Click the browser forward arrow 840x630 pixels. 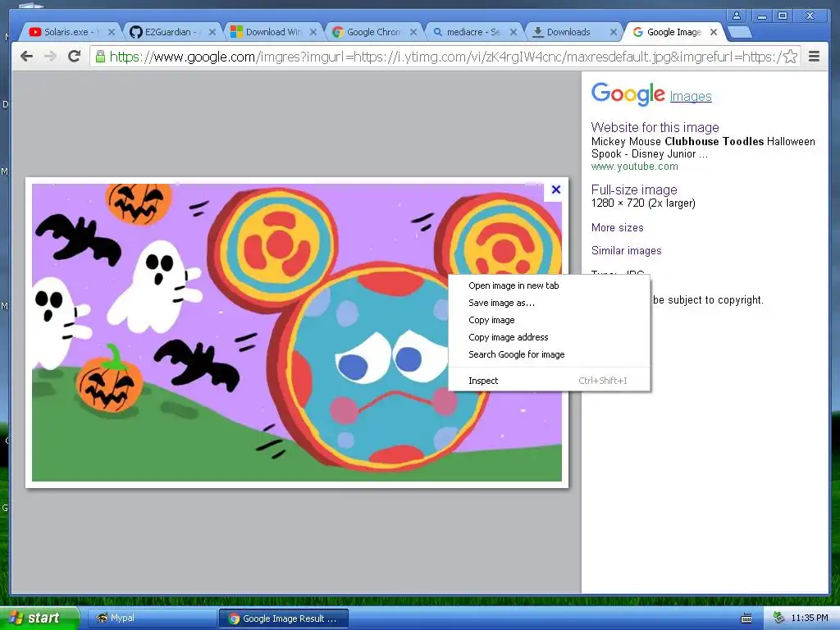coord(50,57)
